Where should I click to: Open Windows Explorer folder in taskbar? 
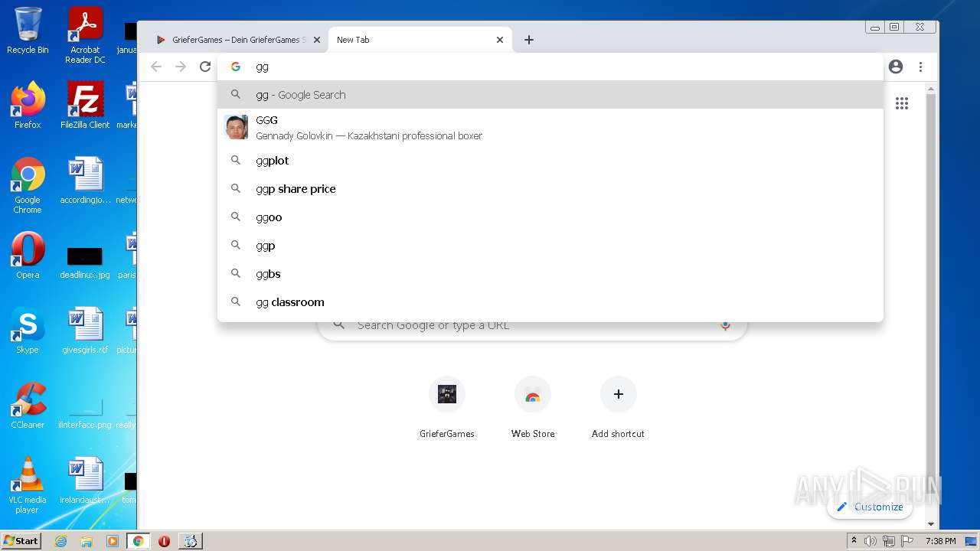87,541
